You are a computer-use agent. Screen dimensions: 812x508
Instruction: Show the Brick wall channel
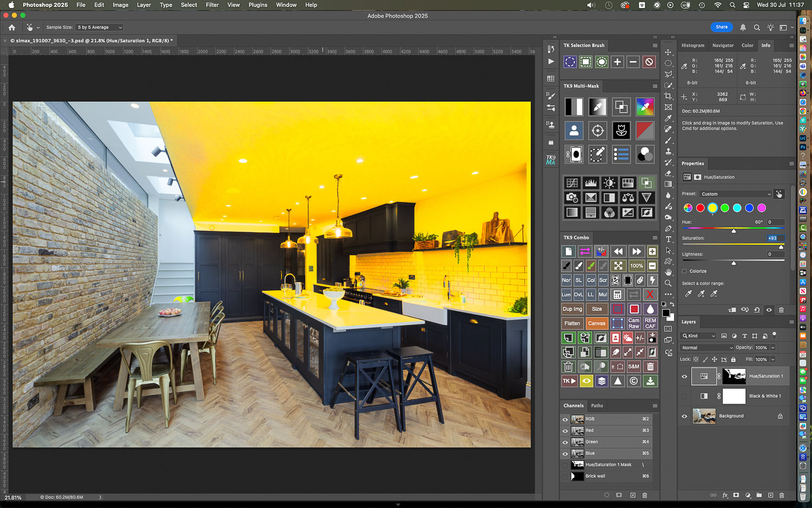[565, 477]
